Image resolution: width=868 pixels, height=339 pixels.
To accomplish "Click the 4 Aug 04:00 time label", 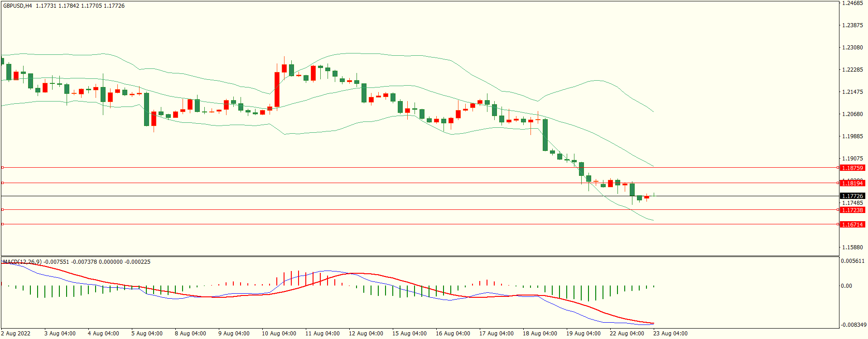I will 103,334.
